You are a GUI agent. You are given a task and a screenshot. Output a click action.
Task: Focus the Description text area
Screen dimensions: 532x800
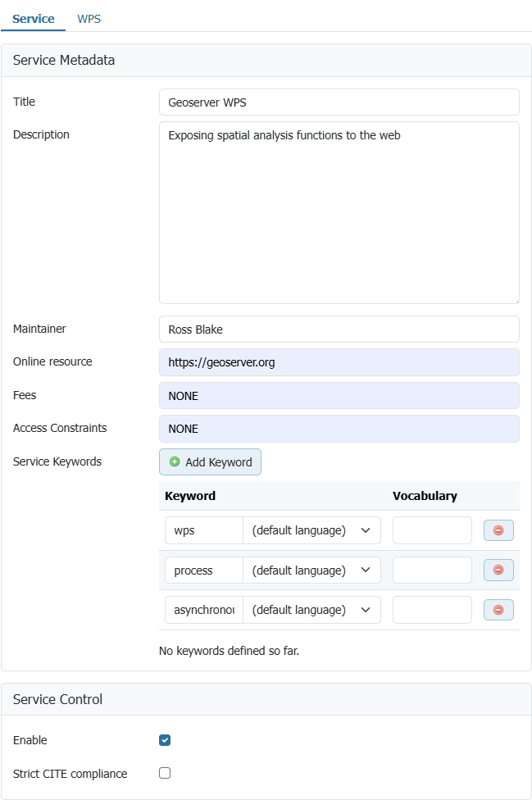tap(339, 213)
